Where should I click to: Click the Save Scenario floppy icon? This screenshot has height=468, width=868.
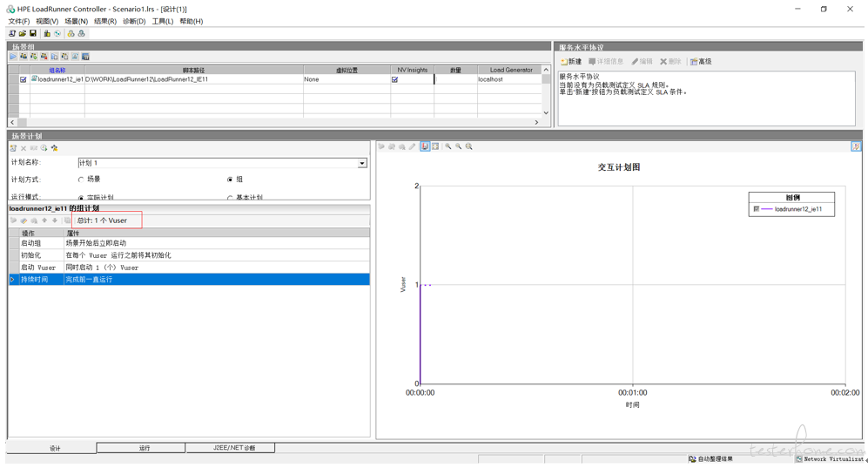pos(33,34)
